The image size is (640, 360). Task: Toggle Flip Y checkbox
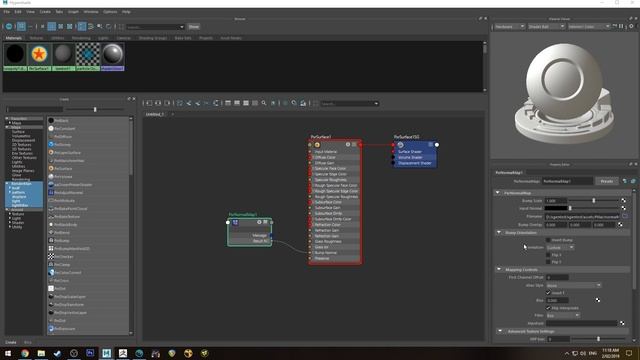pos(548,262)
